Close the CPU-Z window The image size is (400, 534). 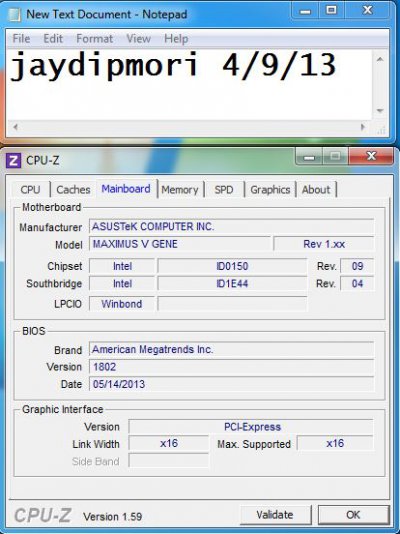[x=370, y=156]
